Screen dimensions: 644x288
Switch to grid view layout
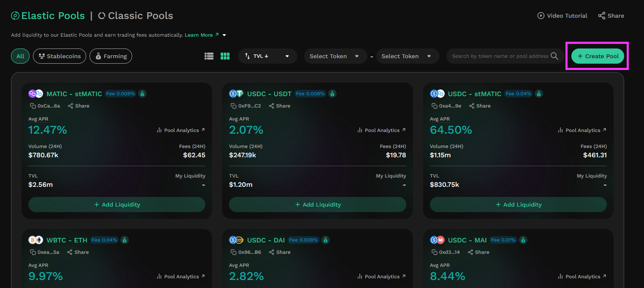click(x=225, y=56)
